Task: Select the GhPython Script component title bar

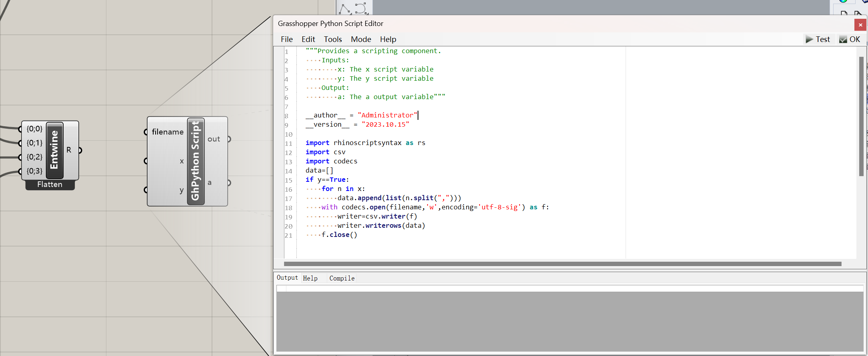Action: coord(196,161)
